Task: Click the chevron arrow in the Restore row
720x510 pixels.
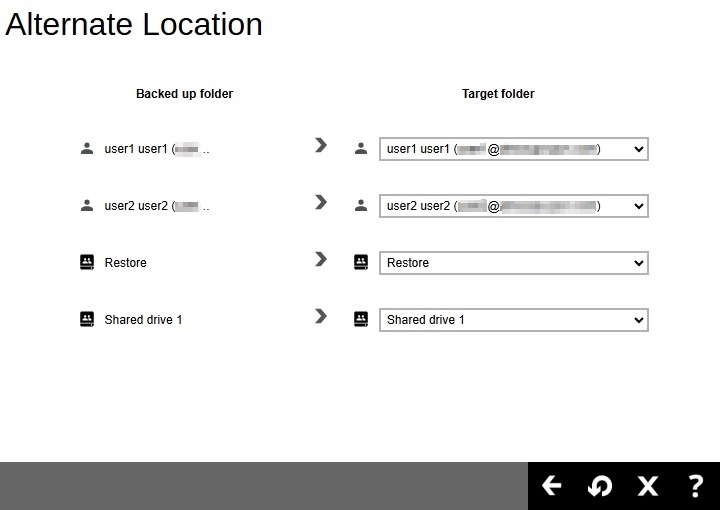Action: pyautogui.click(x=320, y=259)
